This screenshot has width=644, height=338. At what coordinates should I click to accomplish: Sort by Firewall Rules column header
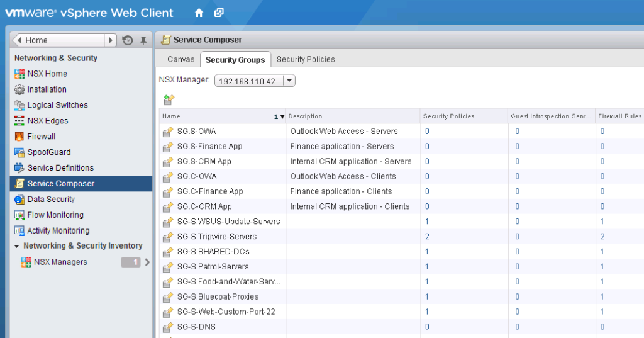pos(619,116)
